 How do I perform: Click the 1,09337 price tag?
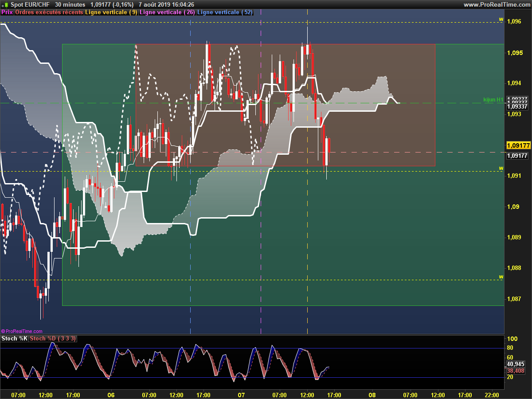[x=517, y=106]
